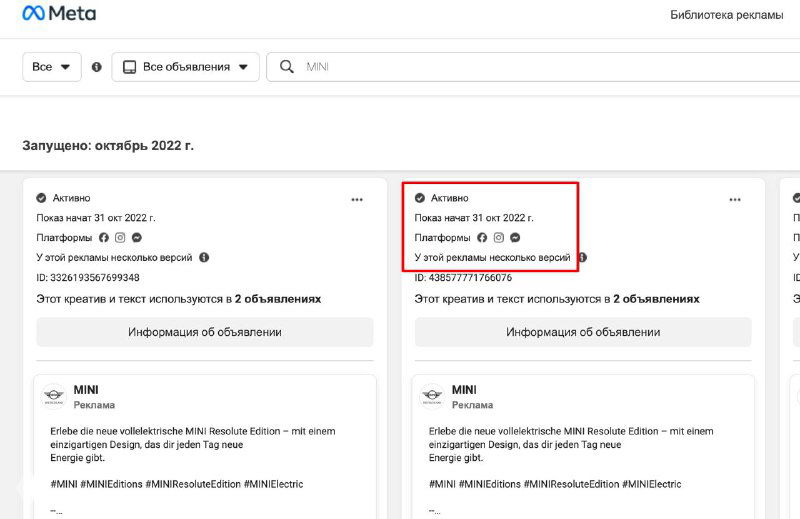Image resolution: width=800 pixels, height=519 pixels.
Task: Open three-dot menu on second ad card
Action: 735,199
